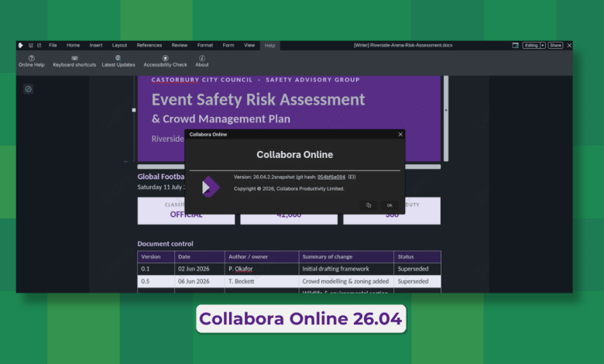Click the author cell 'P. Okafor'
604x364 pixels.
pyautogui.click(x=262, y=269)
